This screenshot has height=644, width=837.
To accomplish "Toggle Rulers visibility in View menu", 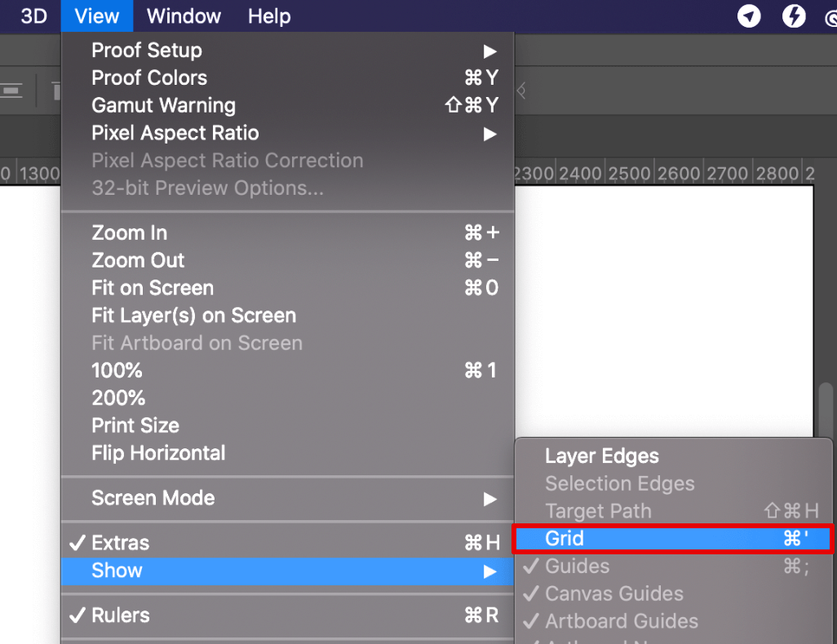I will (x=121, y=615).
